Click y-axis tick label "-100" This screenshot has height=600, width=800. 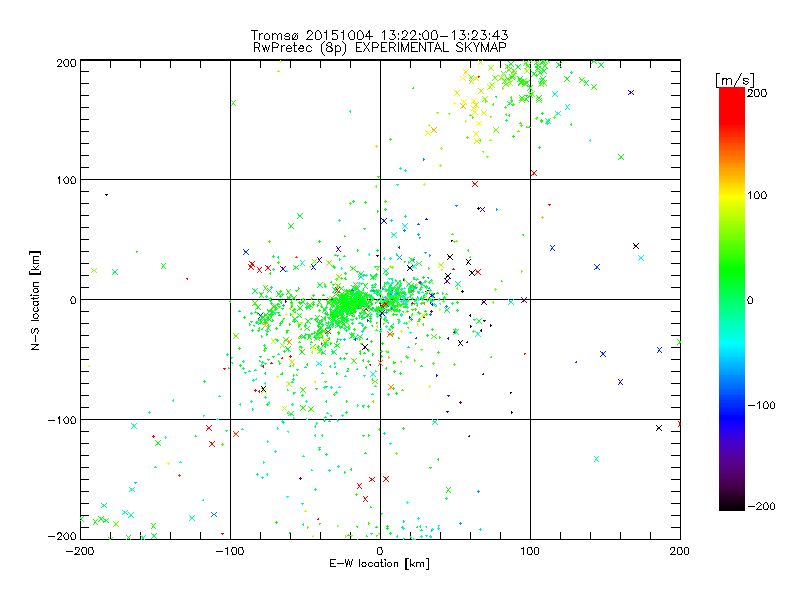[62, 420]
